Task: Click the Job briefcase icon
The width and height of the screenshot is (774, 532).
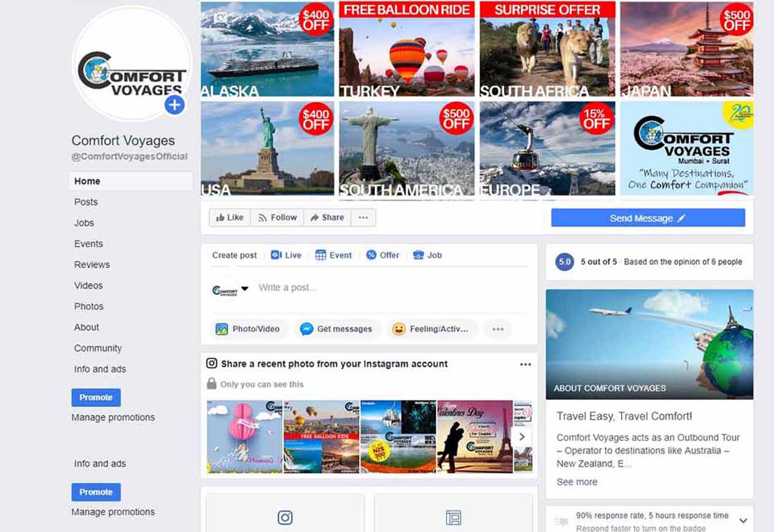Action: click(x=418, y=255)
